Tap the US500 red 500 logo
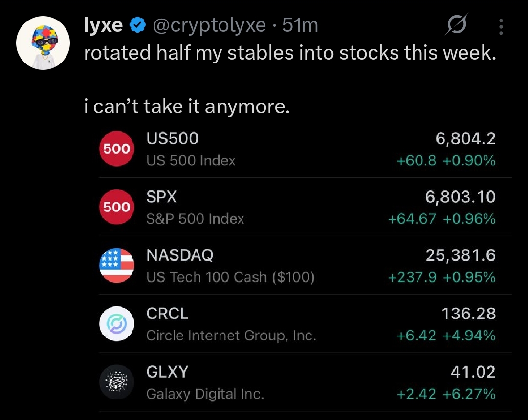Screen dimensions: 528x420 [x=116, y=149]
